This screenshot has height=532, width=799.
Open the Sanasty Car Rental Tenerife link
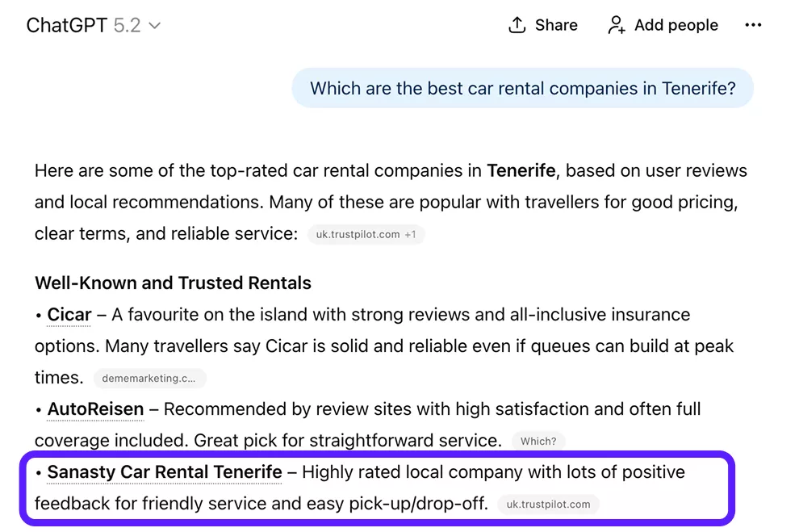point(165,471)
